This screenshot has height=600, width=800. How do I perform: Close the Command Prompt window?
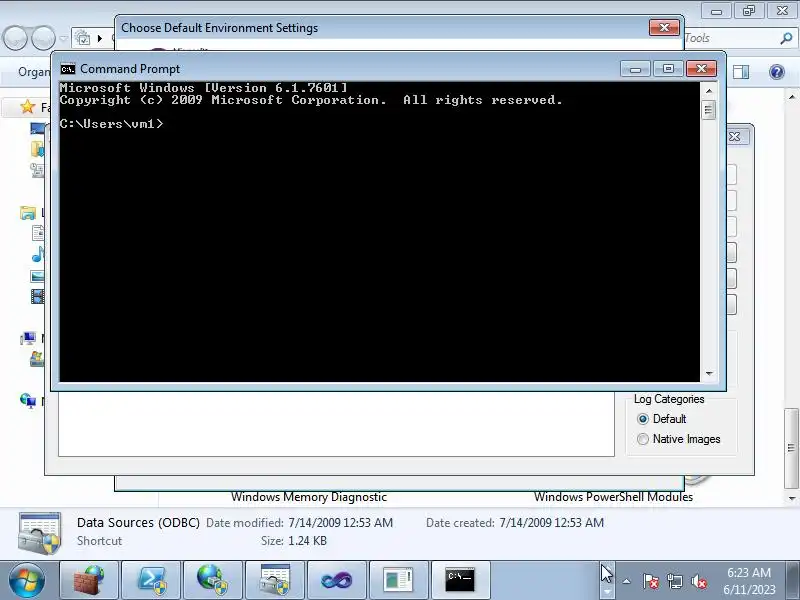pos(701,69)
